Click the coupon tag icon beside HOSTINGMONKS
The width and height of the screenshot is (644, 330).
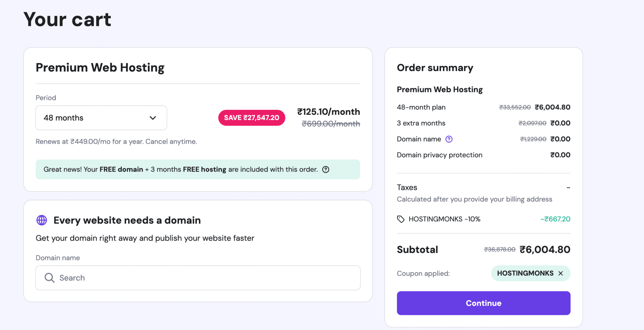pyautogui.click(x=401, y=219)
